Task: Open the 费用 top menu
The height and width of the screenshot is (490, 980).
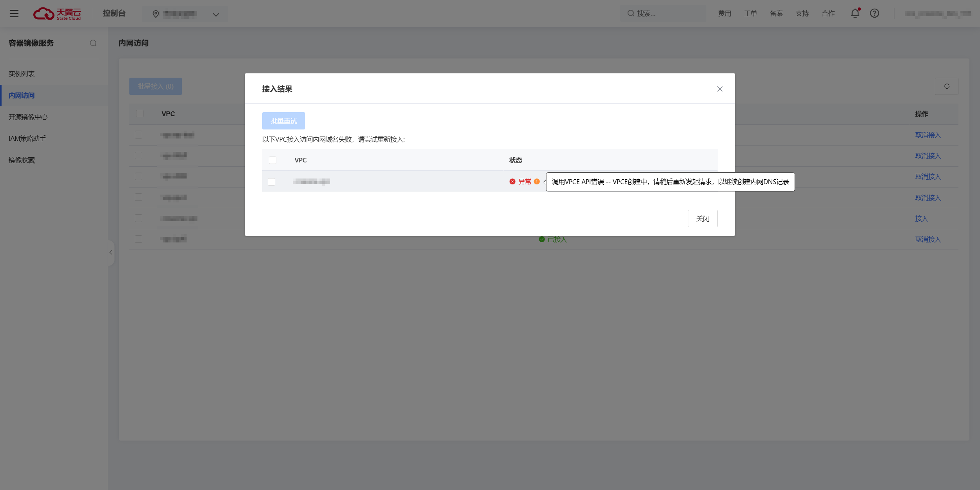Action: pyautogui.click(x=724, y=14)
